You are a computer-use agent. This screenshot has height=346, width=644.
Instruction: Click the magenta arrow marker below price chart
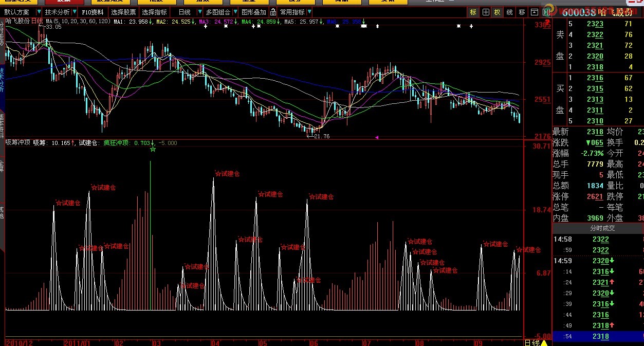(377, 137)
